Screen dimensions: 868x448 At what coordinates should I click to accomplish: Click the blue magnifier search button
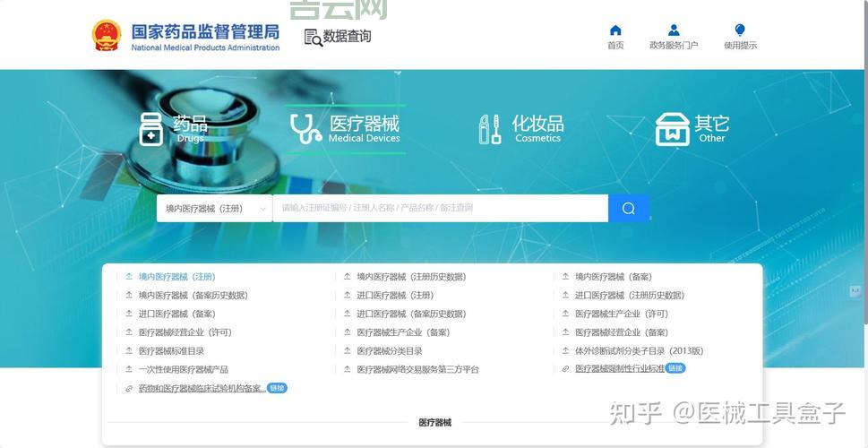(x=628, y=208)
